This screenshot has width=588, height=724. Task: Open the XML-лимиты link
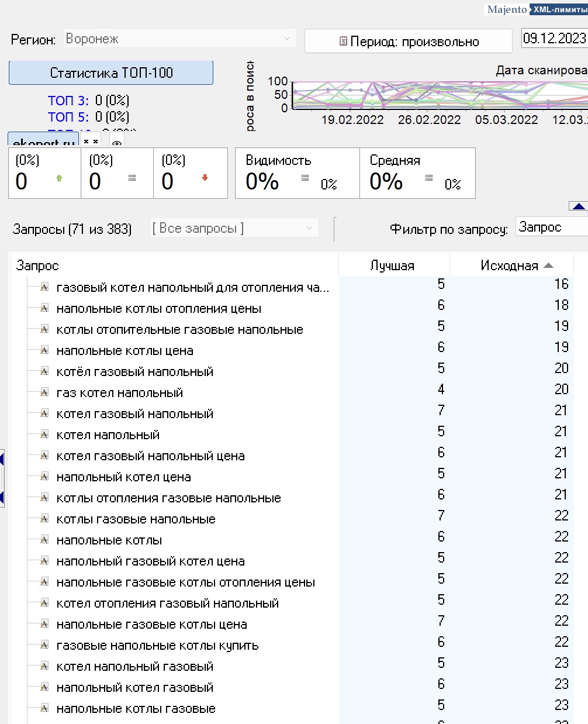coord(559,9)
